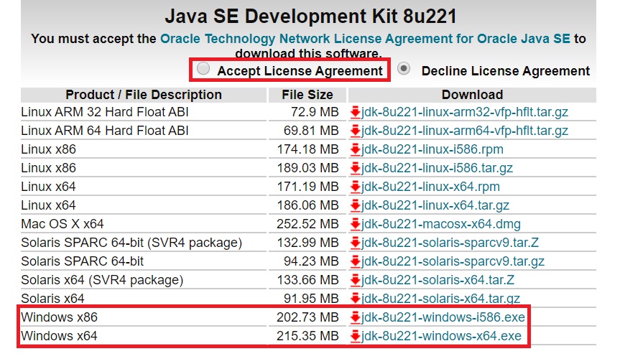620x364 pixels.
Task: Click the download arrow icon beside macosx-x64.dmg
Action: coord(355,224)
